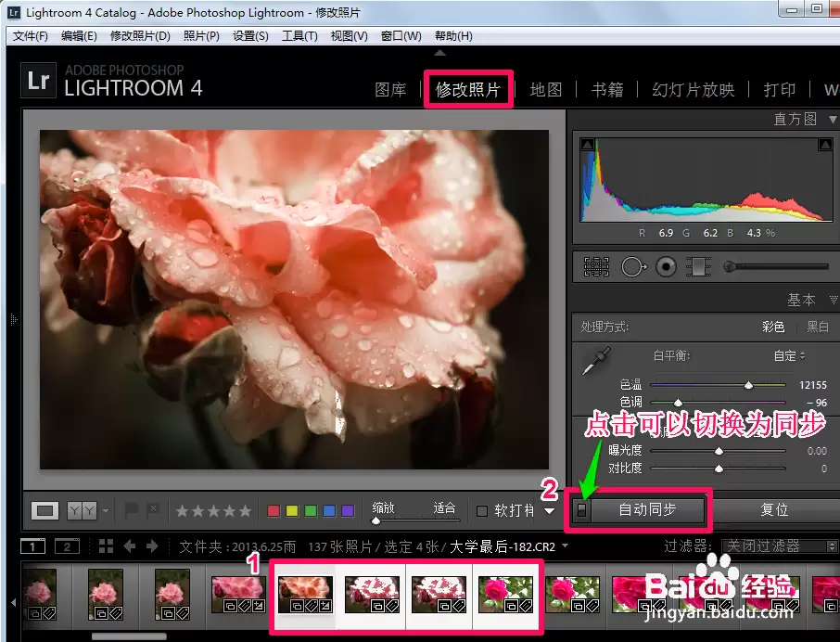Image resolution: width=840 pixels, height=642 pixels.
Task: Open the 地图 Map module
Action: click(x=546, y=89)
